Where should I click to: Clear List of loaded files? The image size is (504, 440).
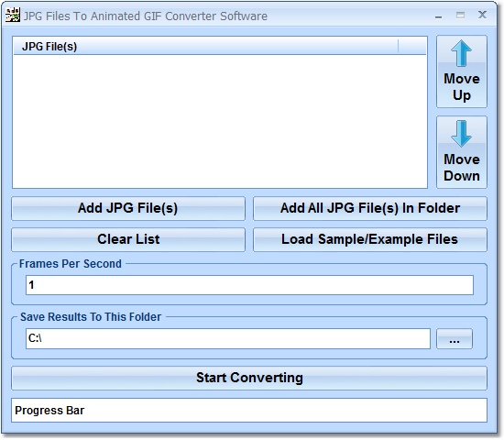point(128,239)
